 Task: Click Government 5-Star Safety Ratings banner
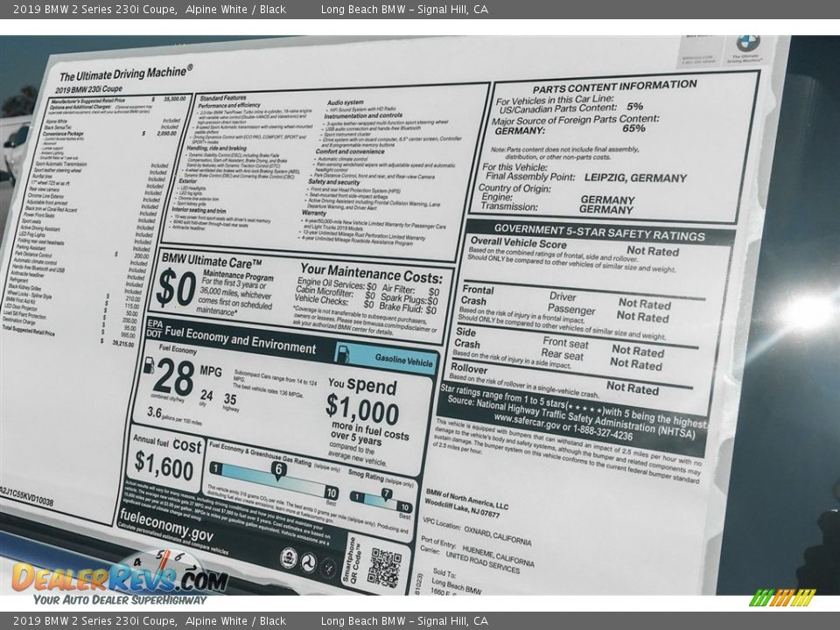[x=598, y=231]
